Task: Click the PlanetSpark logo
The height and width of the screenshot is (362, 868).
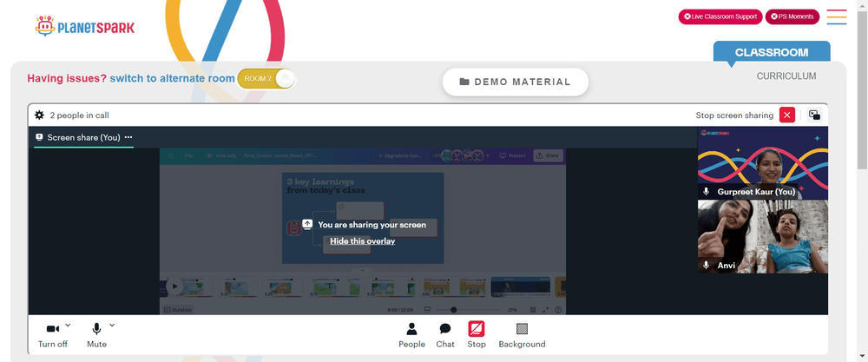Action: coord(85,26)
